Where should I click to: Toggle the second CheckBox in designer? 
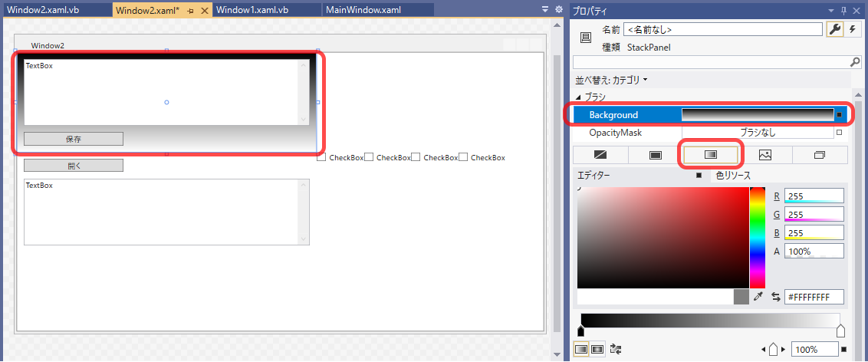369,157
